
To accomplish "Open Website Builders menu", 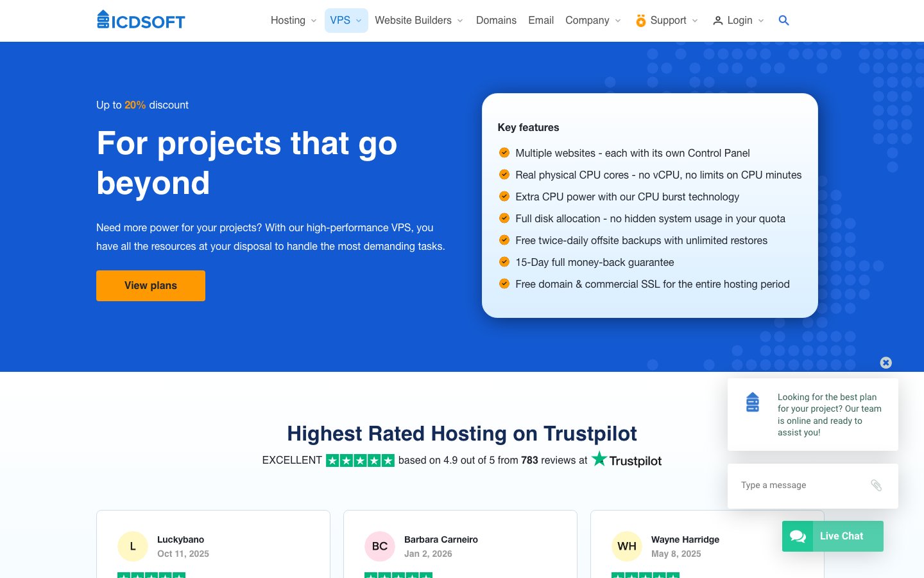I will tap(413, 21).
